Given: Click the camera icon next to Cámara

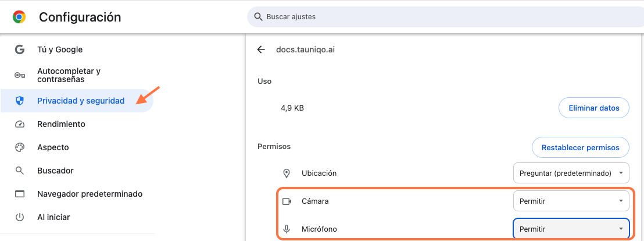Looking at the screenshot, I should click(287, 201).
